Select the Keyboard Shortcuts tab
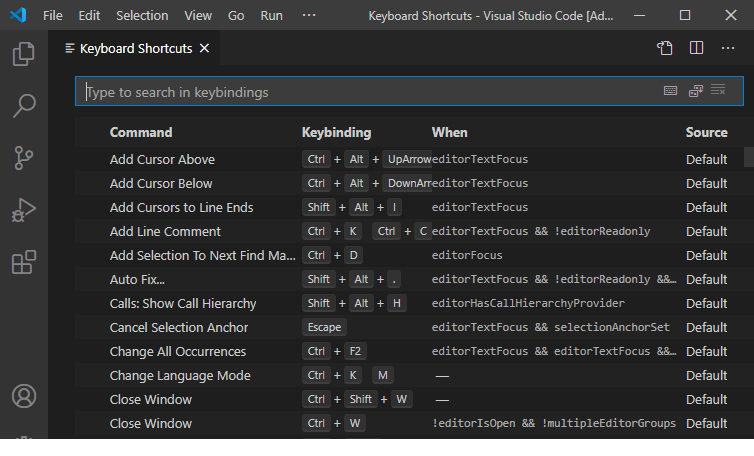The height and width of the screenshot is (456, 754). click(x=136, y=48)
